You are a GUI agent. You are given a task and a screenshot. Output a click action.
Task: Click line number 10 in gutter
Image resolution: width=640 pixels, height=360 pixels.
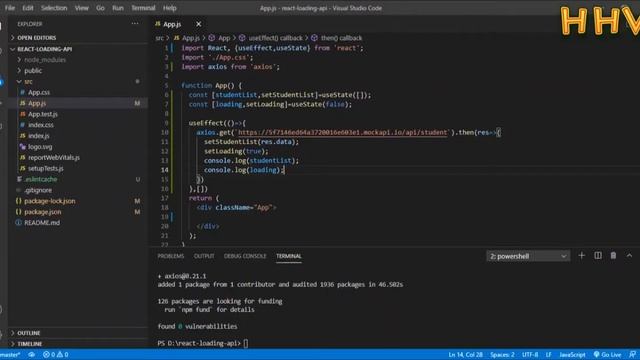(164, 132)
